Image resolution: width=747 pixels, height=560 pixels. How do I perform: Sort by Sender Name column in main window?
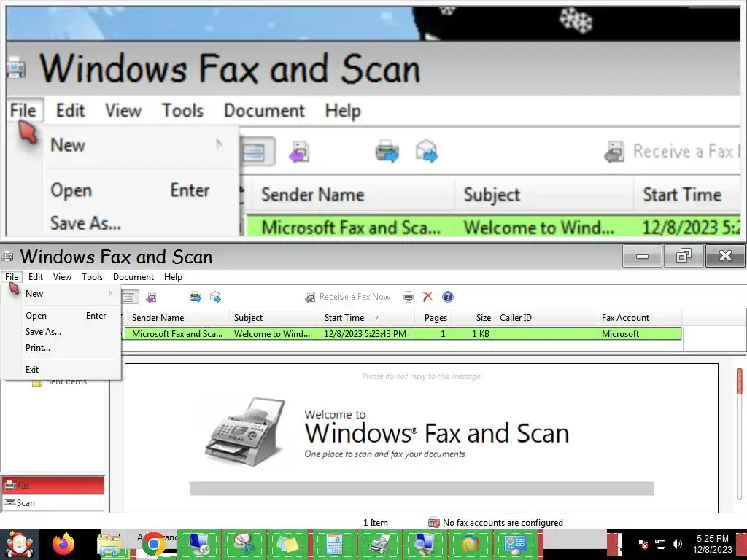pos(177,318)
